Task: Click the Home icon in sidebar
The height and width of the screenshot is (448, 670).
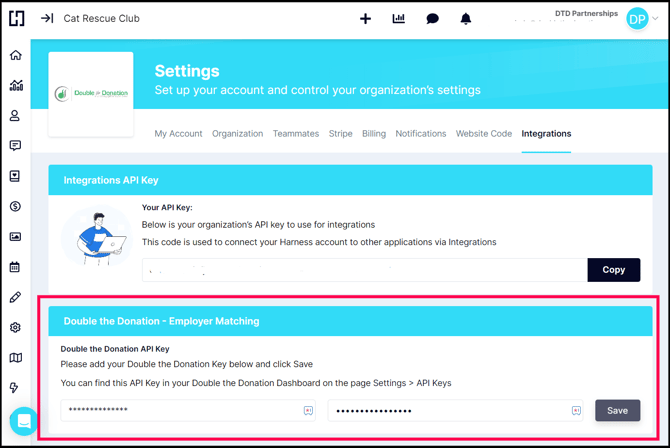Action: [15, 55]
